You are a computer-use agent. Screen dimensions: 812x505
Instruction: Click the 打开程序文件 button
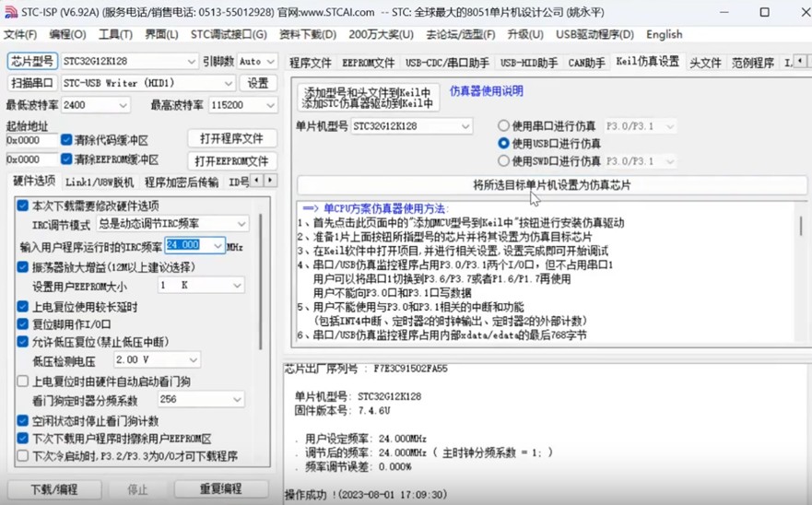pos(231,139)
